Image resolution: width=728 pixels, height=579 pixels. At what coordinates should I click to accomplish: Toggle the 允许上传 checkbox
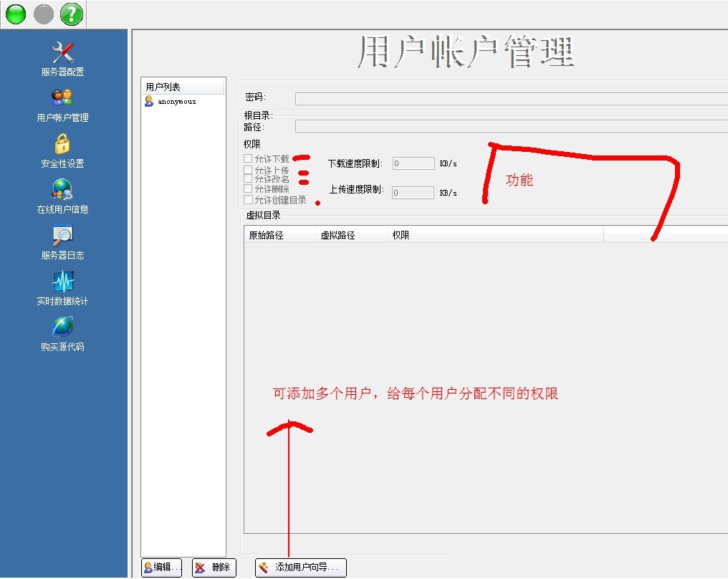click(x=248, y=171)
